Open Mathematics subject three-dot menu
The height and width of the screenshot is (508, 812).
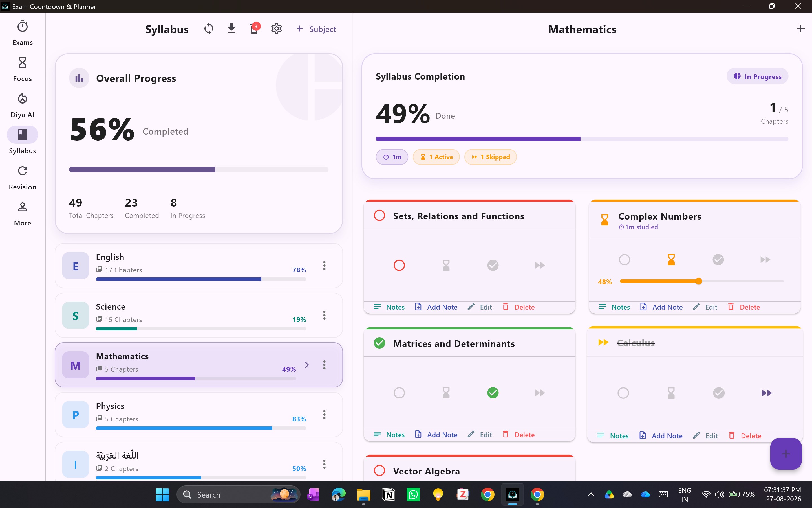click(x=324, y=365)
